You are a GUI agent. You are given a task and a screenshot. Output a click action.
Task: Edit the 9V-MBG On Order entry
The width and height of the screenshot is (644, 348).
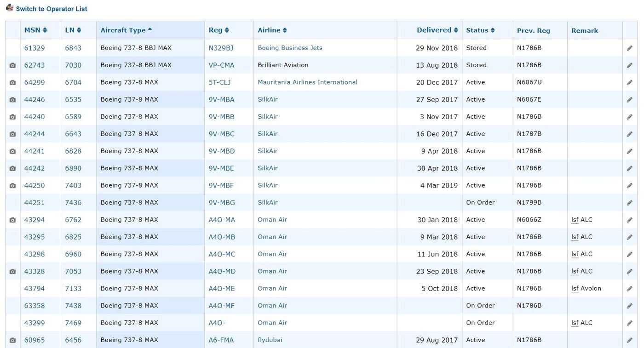pos(630,203)
